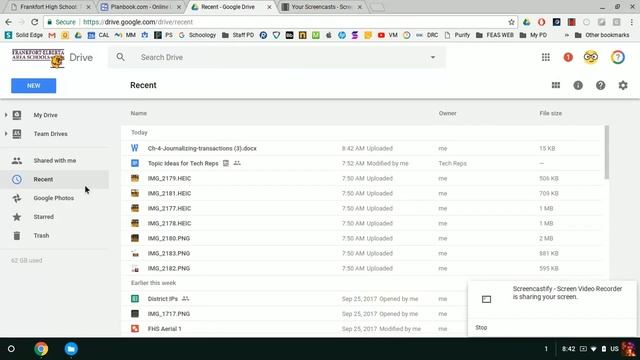The width and height of the screenshot is (640, 360).
Task: Open search options dropdown arrow
Action: click(x=433, y=58)
